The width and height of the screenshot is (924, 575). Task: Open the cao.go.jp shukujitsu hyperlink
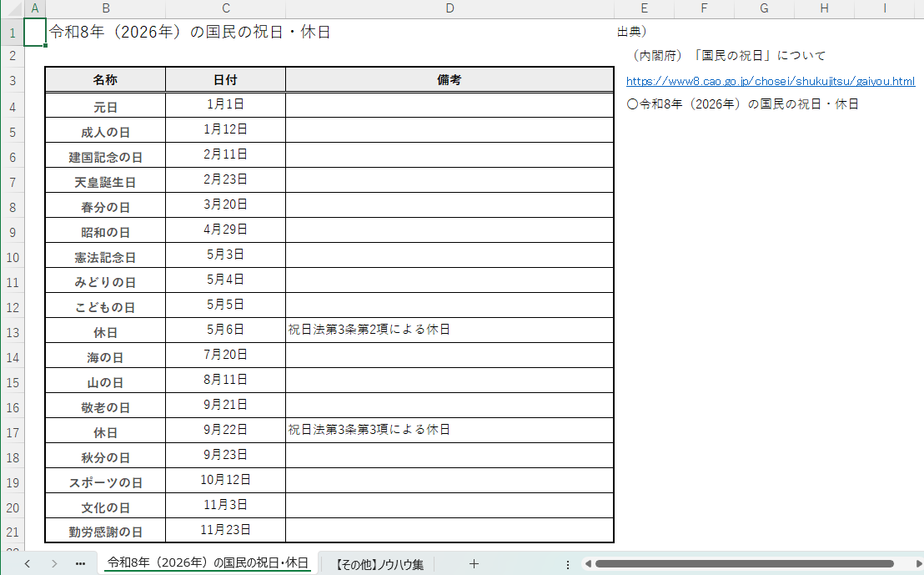pos(770,81)
